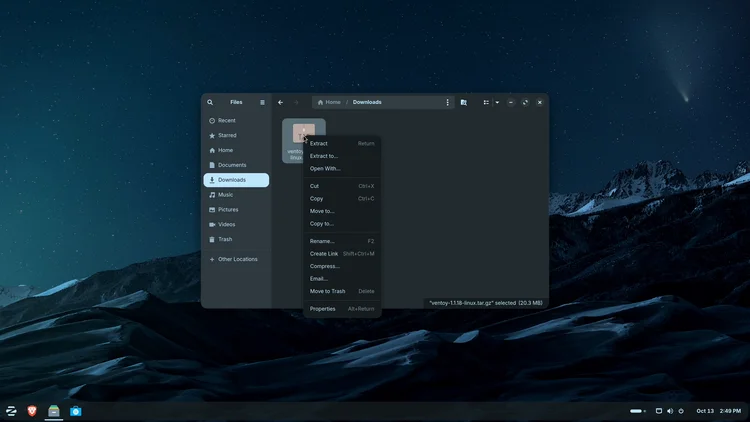Open view options dropdown arrow
This screenshot has width=750, height=422.
[497, 102]
